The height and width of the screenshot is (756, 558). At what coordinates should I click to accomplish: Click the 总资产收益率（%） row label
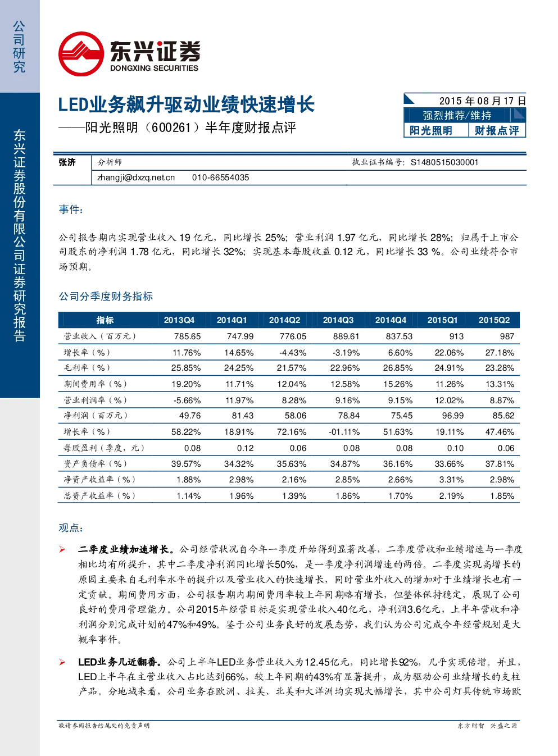click(100, 496)
